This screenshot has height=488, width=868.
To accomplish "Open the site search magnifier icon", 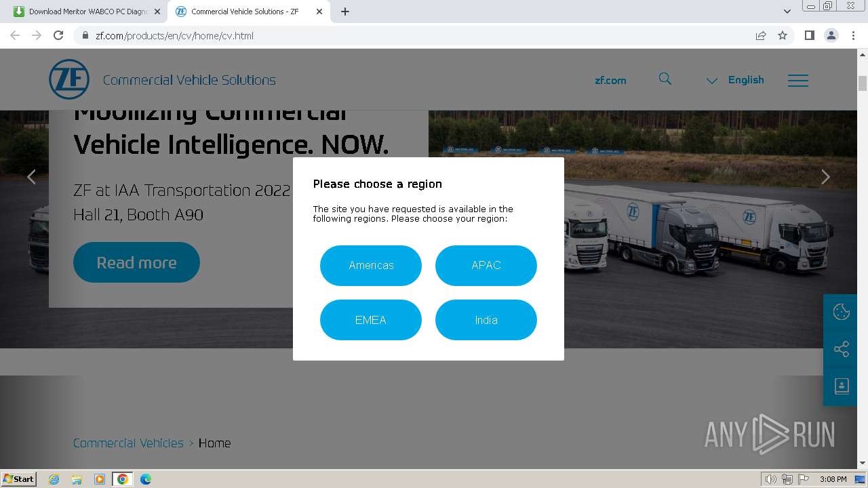I will [x=665, y=79].
